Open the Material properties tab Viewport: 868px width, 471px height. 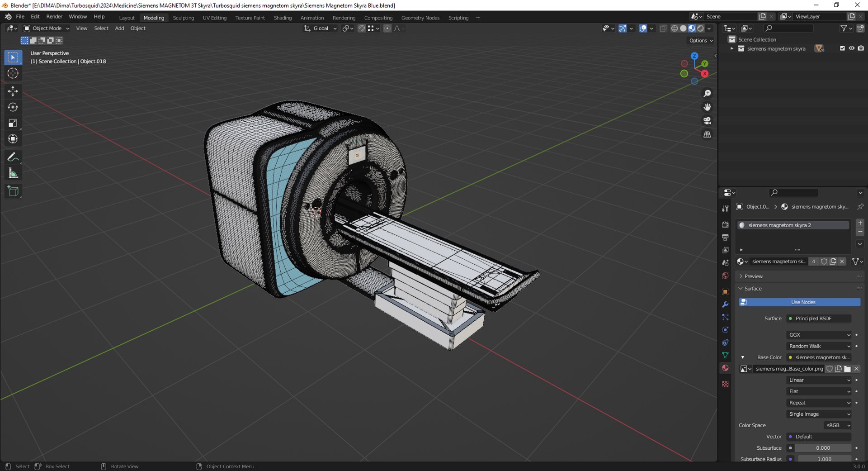coord(725,368)
